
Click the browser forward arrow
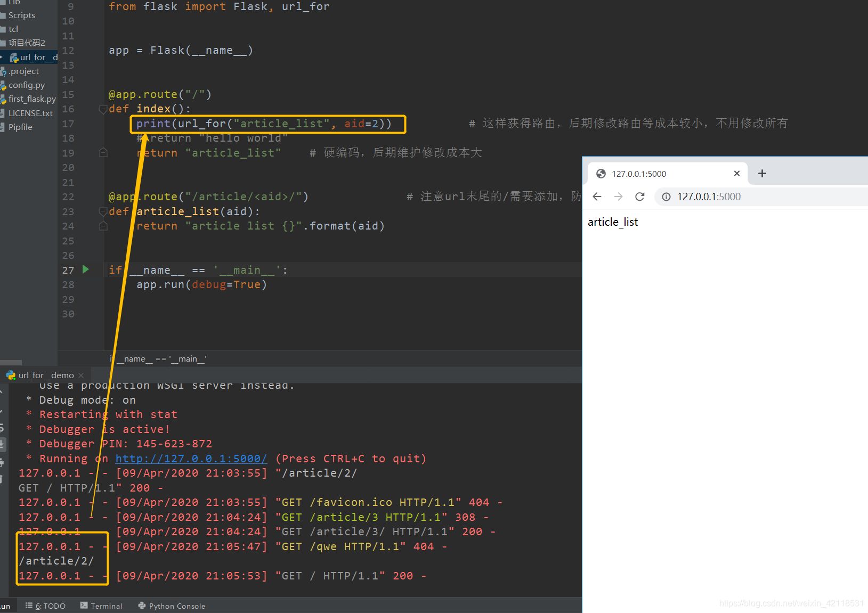point(618,197)
